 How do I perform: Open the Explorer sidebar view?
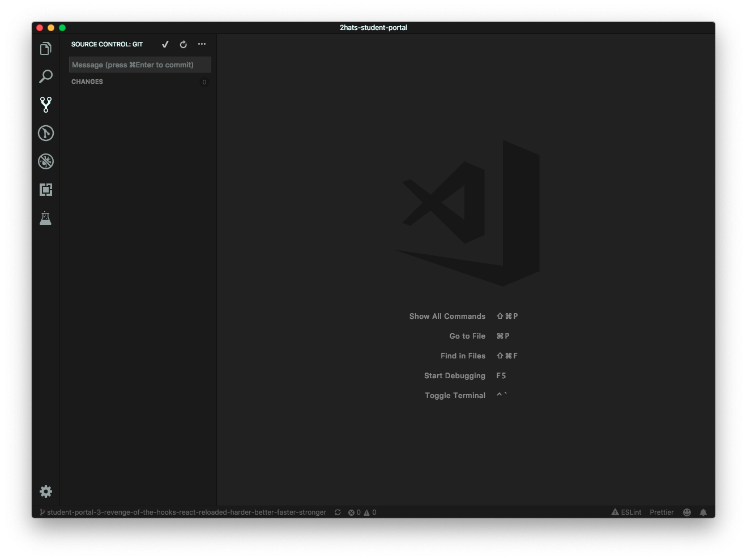coord(45,48)
